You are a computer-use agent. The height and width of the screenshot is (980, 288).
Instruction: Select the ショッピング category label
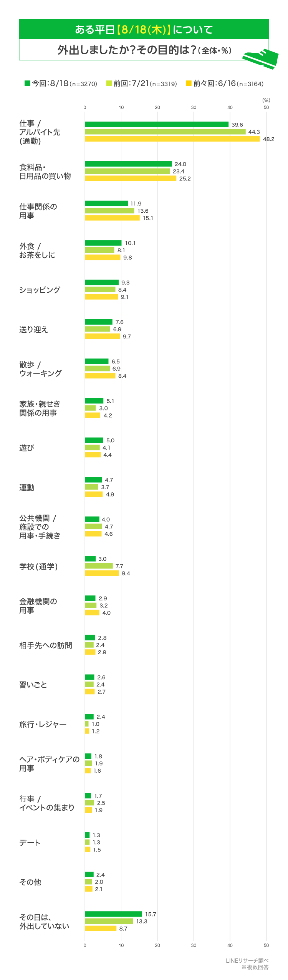click(x=40, y=290)
